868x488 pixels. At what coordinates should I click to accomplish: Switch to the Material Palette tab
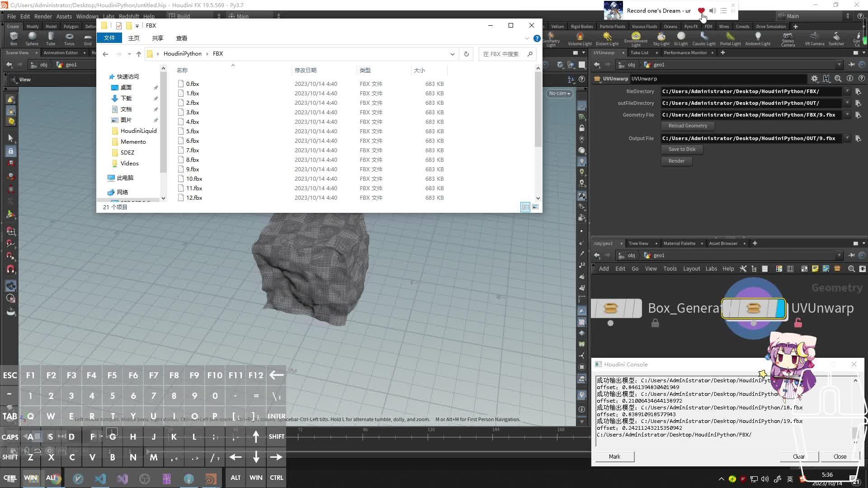click(x=679, y=243)
